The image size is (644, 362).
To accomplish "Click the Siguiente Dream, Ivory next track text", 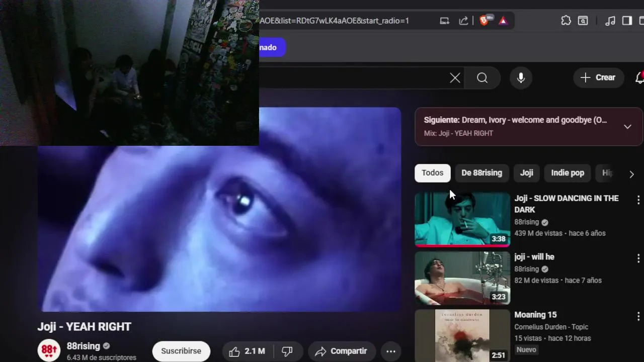I will click(x=515, y=120).
